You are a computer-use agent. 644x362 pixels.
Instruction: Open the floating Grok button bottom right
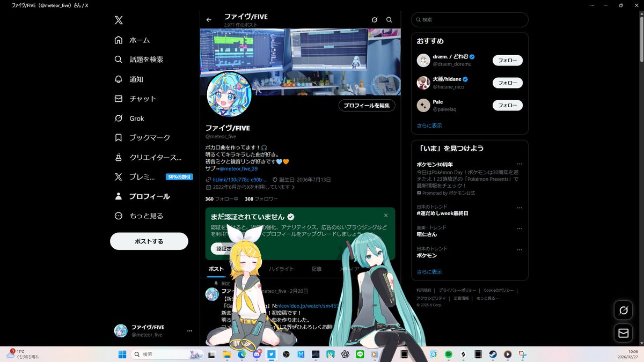click(623, 310)
